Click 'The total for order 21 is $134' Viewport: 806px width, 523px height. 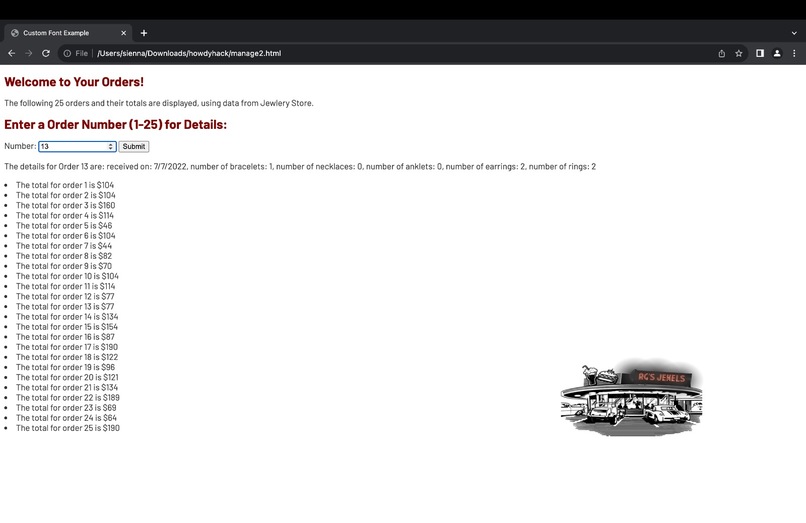[x=67, y=387]
